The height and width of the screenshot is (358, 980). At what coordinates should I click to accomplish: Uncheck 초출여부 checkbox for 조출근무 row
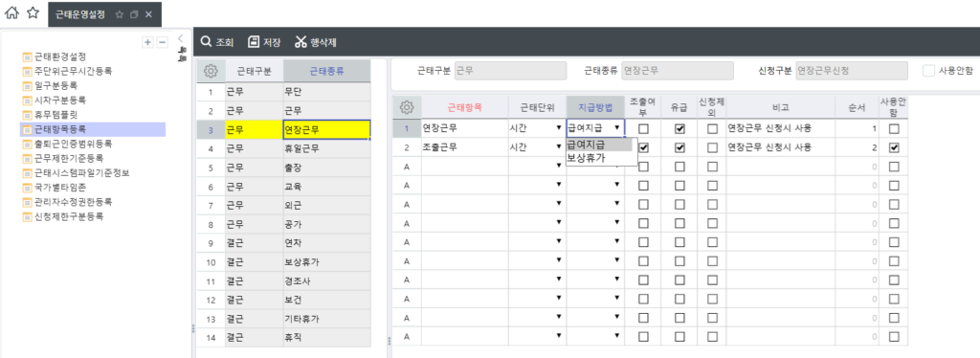pos(643,148)
